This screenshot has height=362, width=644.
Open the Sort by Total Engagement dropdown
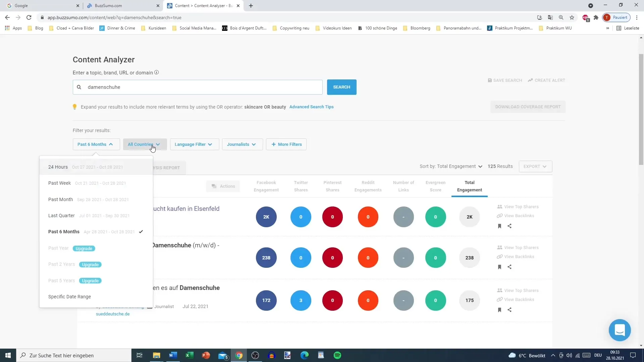click(x=451, y=167)
